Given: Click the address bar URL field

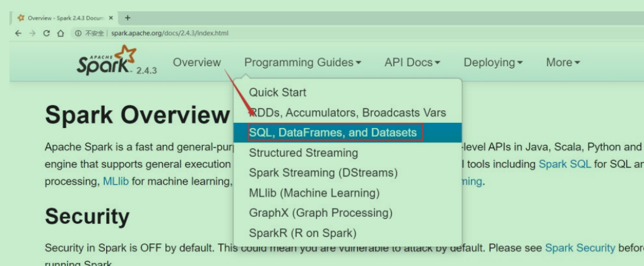Looking at the screenshot, I should tap(170, 33).
